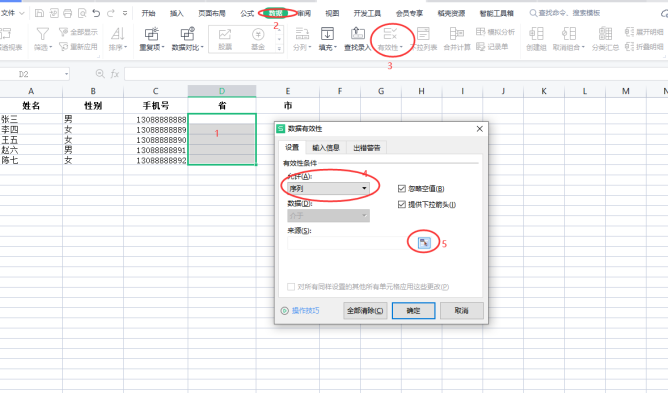Click the zoom icon left of fx
This screenshot has height=393, width=668.
click(x=100, y=74)
